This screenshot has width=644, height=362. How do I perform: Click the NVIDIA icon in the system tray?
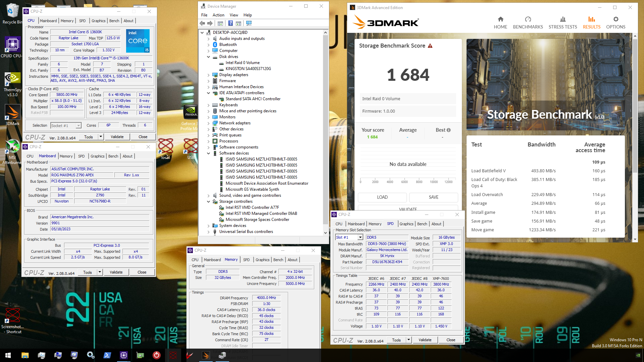click(x=638, y=355)
